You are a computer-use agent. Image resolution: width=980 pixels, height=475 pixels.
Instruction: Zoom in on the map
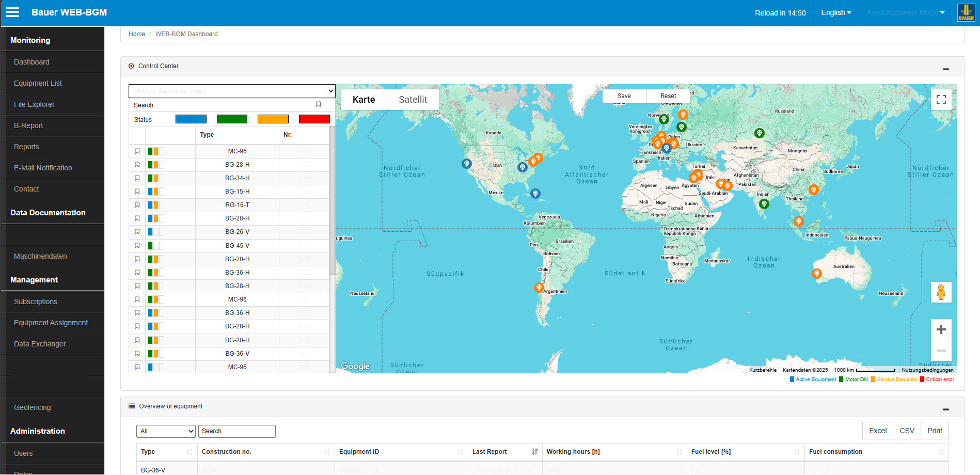941,329
